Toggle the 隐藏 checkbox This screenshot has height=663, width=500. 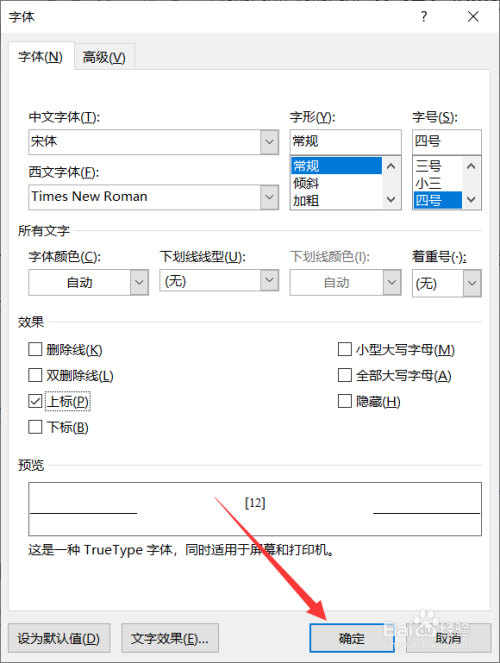pos(345,401)
